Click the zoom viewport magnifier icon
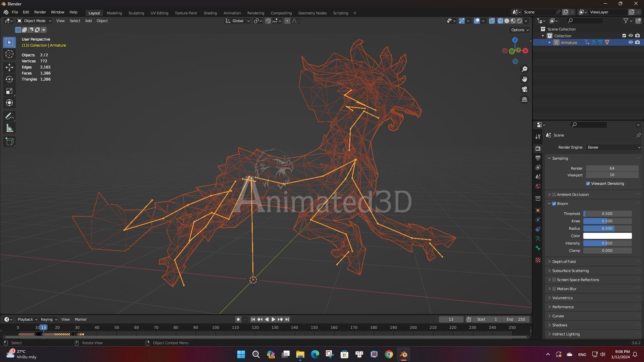This screenshot has height=362, width=644. pyautogui.click(x=525, y=69)
